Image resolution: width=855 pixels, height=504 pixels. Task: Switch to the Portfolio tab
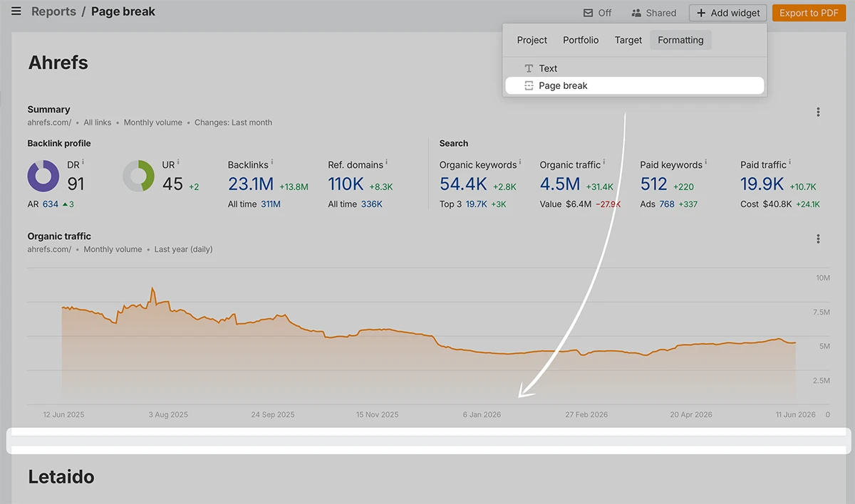point(581,40)
